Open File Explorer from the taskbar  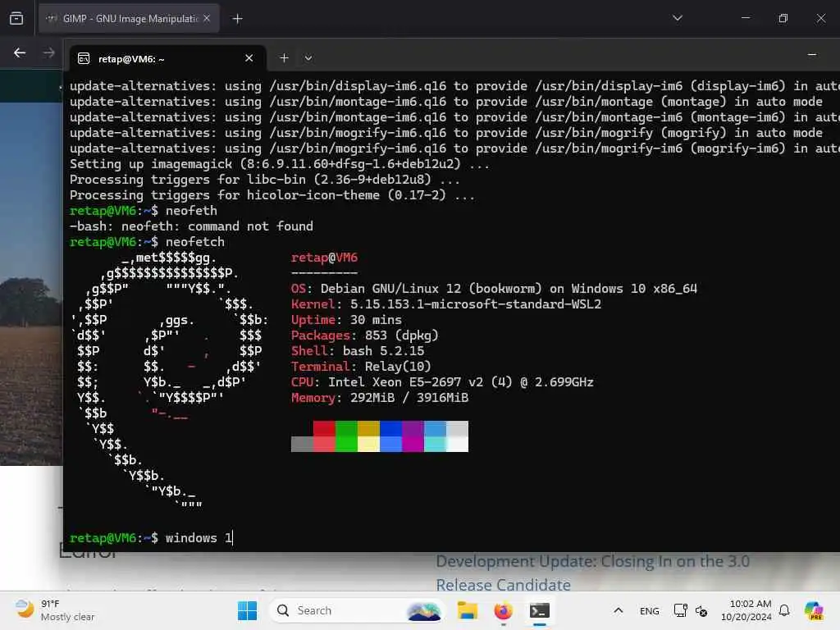pos(467,610)
